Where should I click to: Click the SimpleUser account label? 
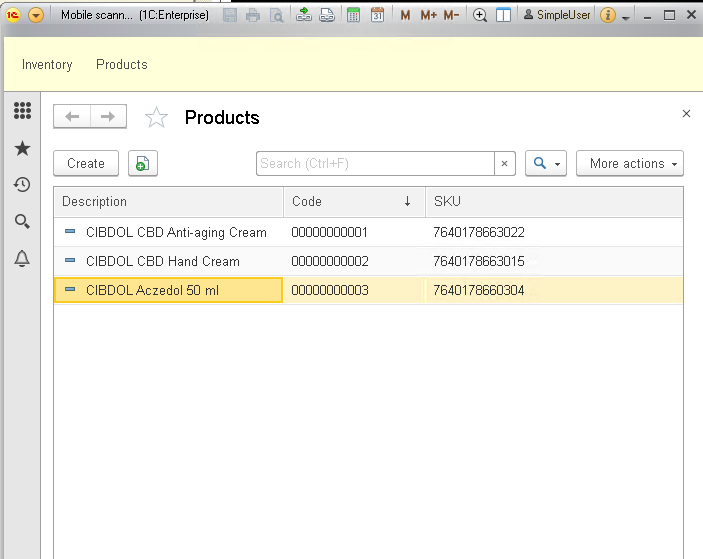pyautogui.click(x=557, y=15)
